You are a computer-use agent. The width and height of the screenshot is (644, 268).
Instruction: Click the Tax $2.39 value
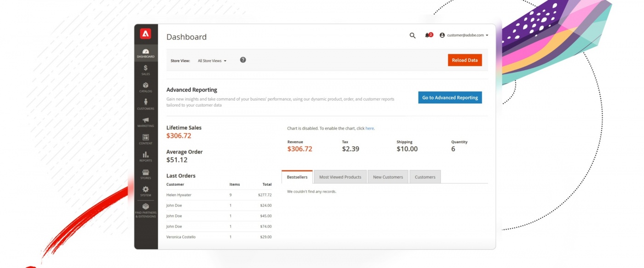point(351,149)
